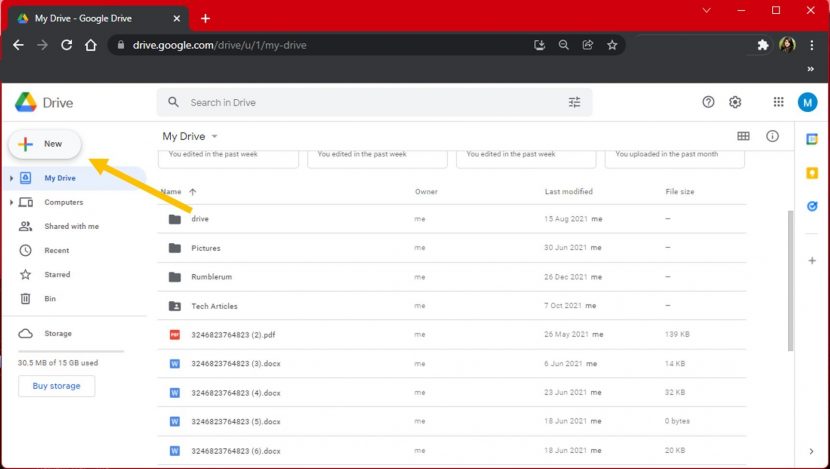Open the Google apps grid
830x469 pixels.
click(778, 102)
